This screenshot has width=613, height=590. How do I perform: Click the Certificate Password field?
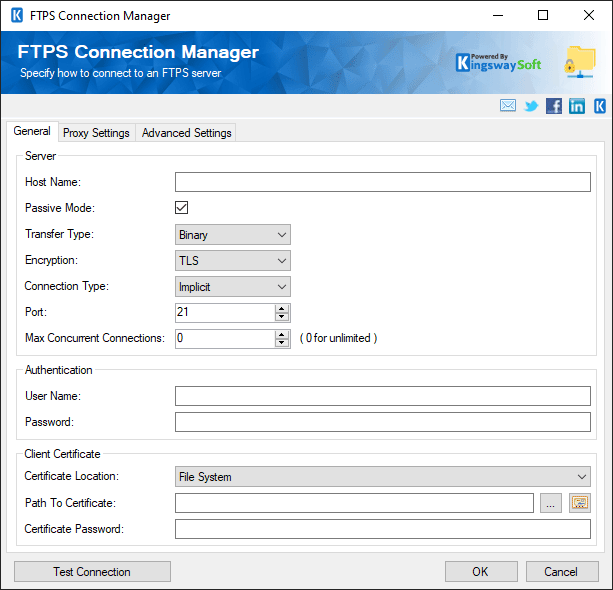tap(383, 529)
